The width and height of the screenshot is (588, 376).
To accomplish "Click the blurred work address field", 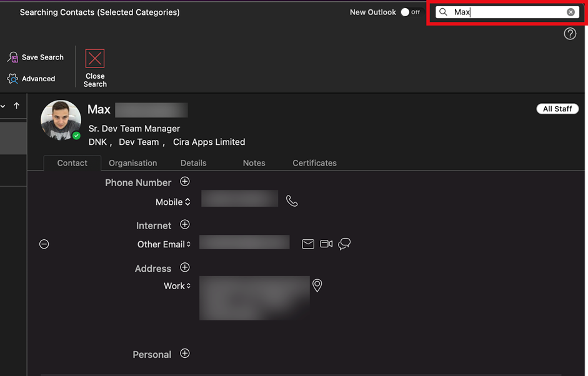I will (254, 298).
